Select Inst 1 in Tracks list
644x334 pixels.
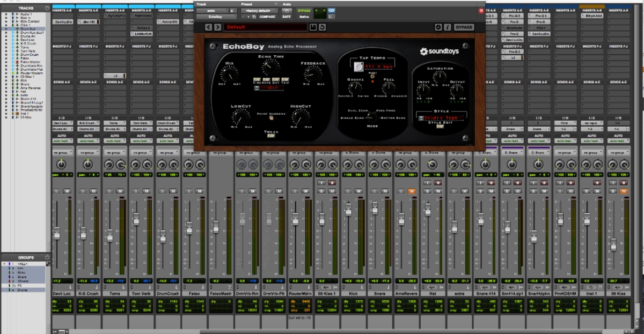(x=25, y=114)
